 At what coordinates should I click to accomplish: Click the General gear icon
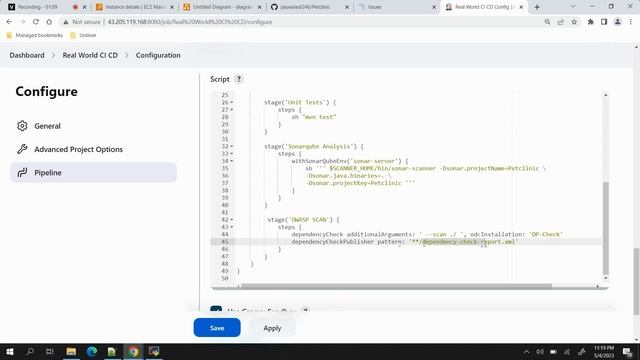[x=22, y=126]
